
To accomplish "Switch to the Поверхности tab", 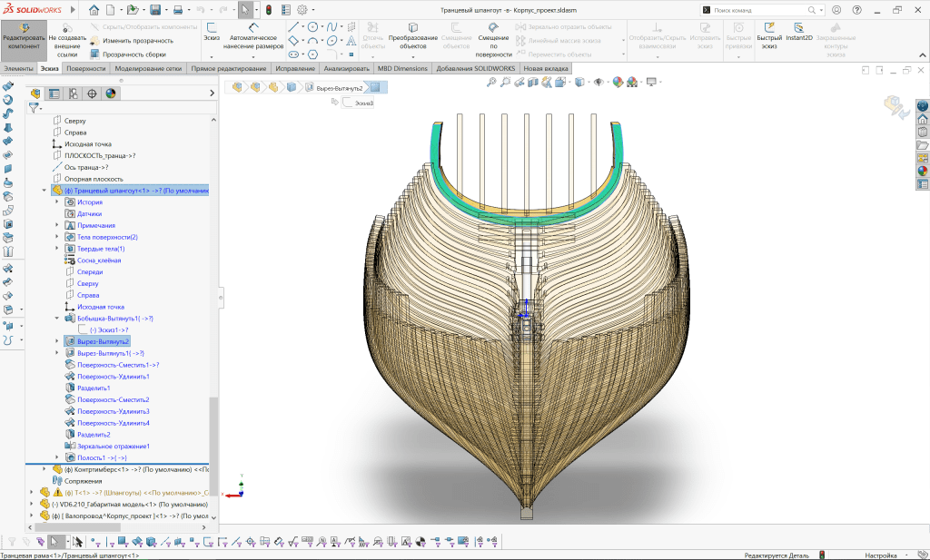I will tap(84, 68).
